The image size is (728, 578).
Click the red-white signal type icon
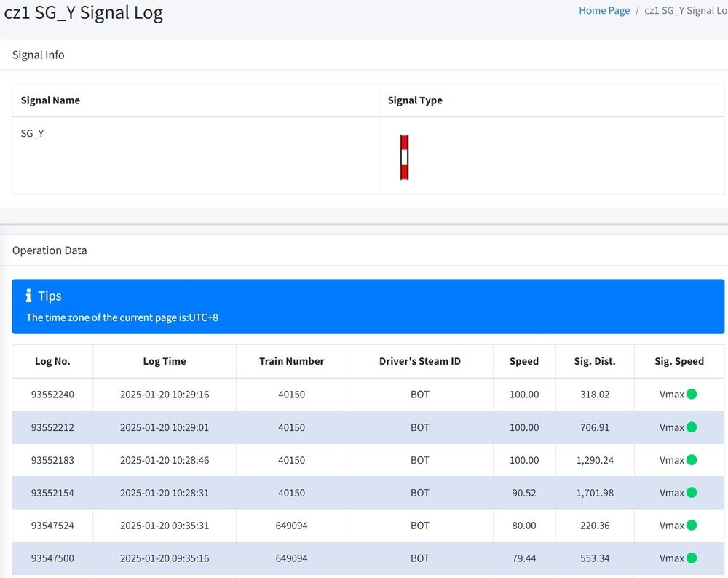tap(404, 157)
